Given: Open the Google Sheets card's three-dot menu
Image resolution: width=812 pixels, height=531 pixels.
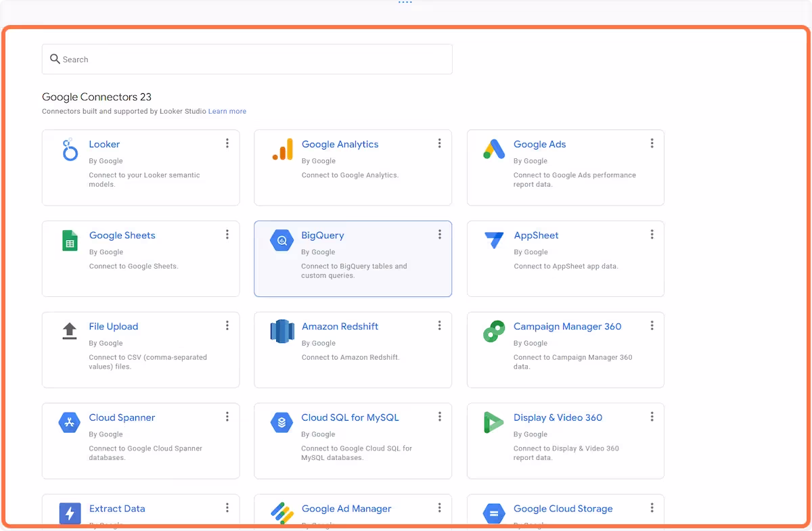Looking at the screenshot, I should (227, 235).
